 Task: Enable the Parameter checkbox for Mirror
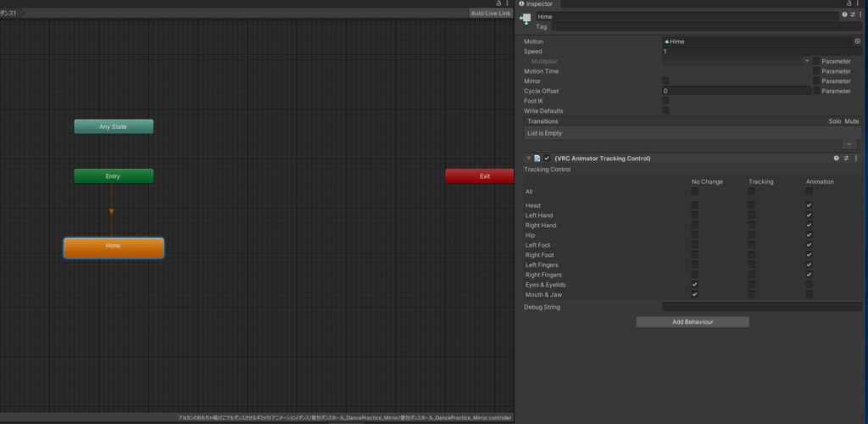(x=816, y=81)
